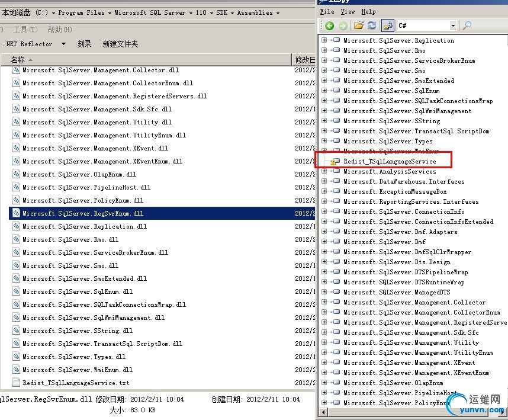This screenshot has width=508, height=420.
Task: Expand Microsoft.SqlServer.Rmo tree node
Action: tap(324, 50)
